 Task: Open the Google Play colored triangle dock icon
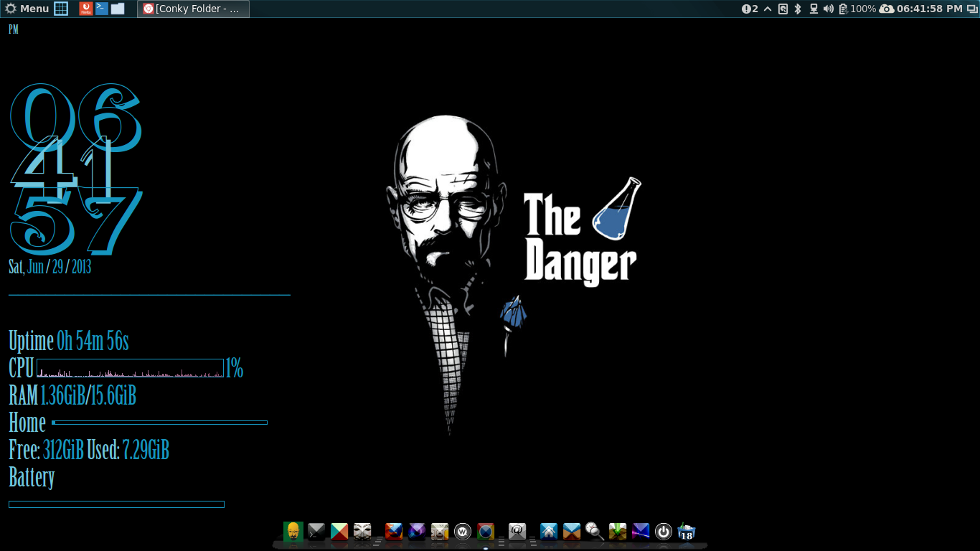(339, 532)
